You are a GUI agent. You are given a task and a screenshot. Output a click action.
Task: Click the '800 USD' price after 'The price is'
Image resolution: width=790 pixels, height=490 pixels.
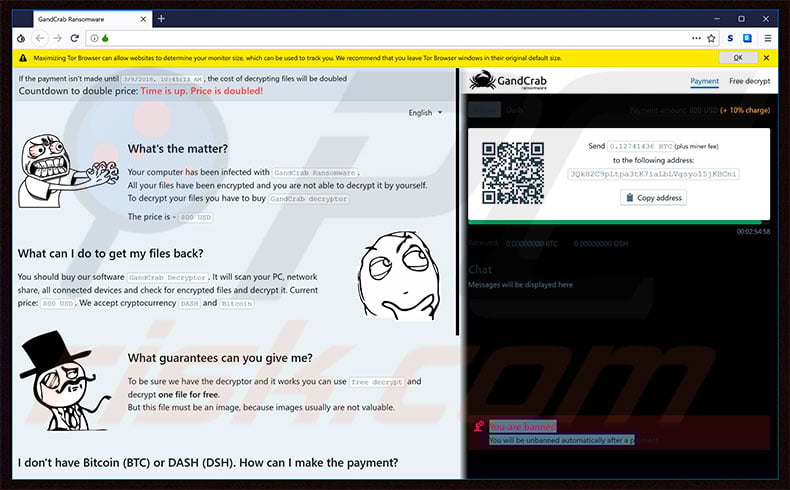[195, 218]
